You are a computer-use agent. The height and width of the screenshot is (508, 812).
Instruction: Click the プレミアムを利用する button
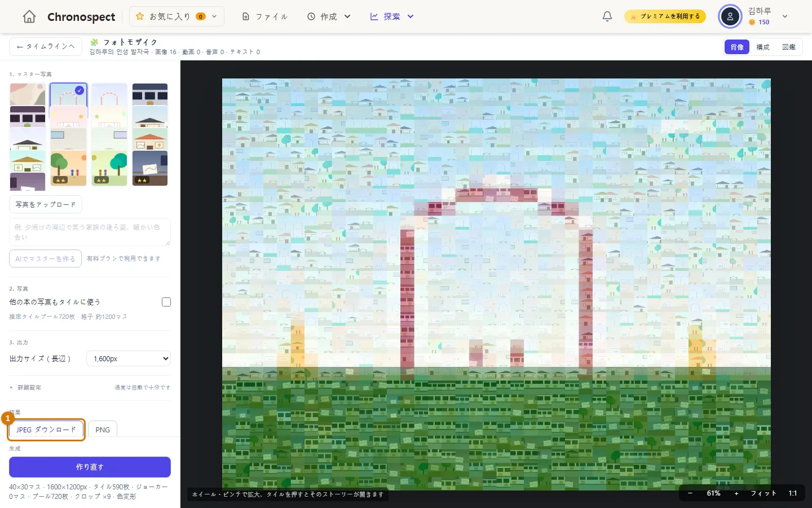point(665,16)
